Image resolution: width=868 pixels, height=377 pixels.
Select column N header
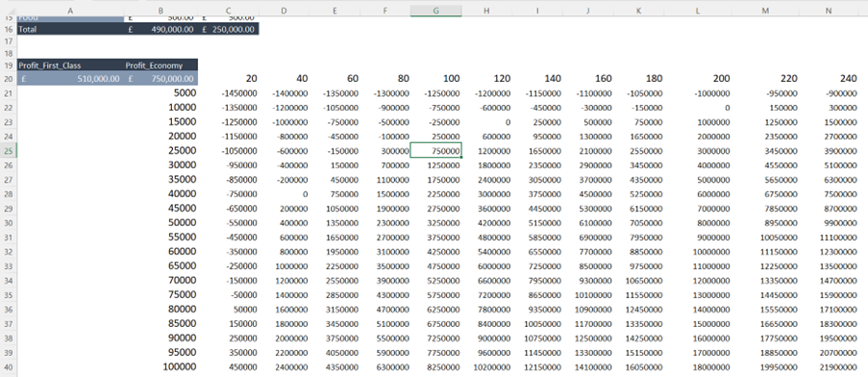coord(829,11)
